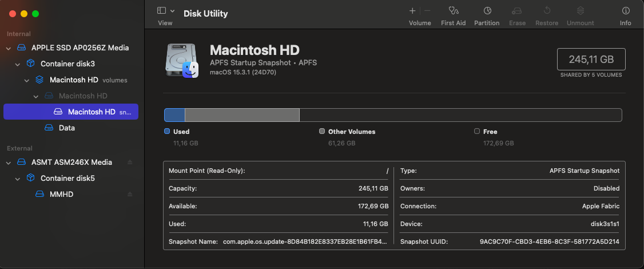Viewport: 644px width, 269px height.
Task: Select the Macintosh HD snapshot row
Action: coord(71,112)
